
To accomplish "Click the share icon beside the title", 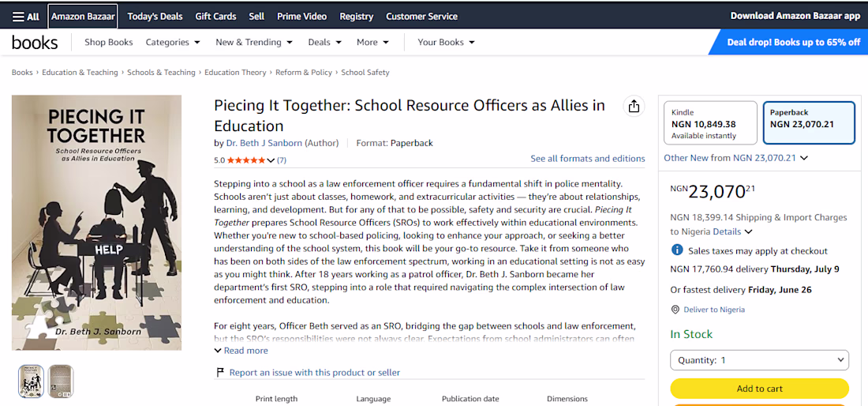I will (x=634, y=107).
